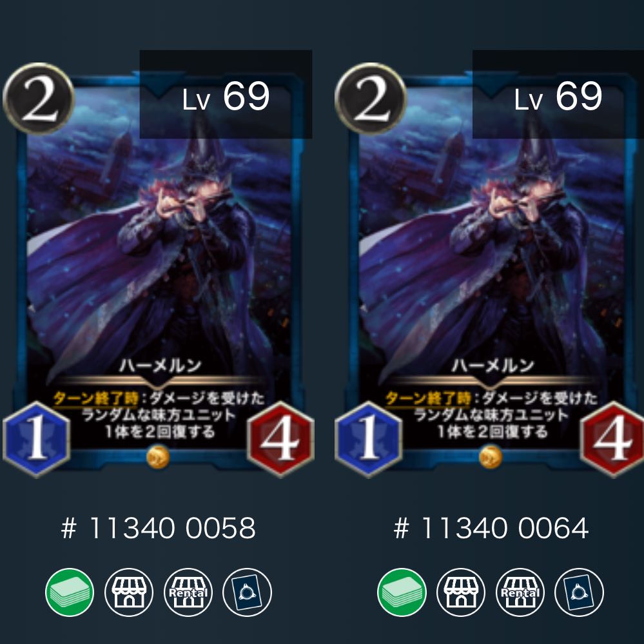
Task: Click cost 2 orb on left card
Action: (39, 99)
